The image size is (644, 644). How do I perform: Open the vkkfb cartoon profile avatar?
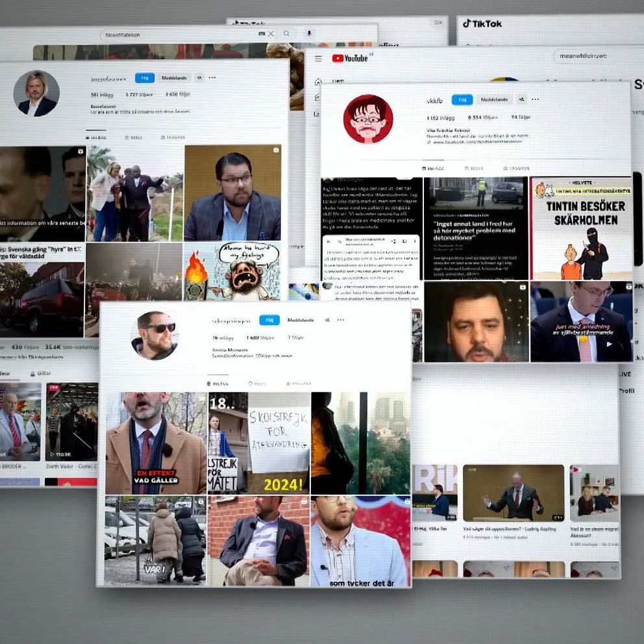coord(368,119)
